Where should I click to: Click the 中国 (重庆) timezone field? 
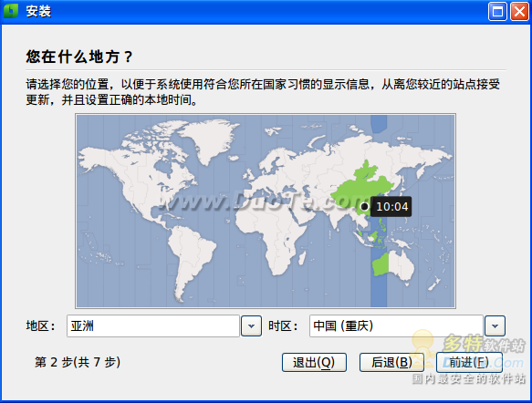point(396,326)
